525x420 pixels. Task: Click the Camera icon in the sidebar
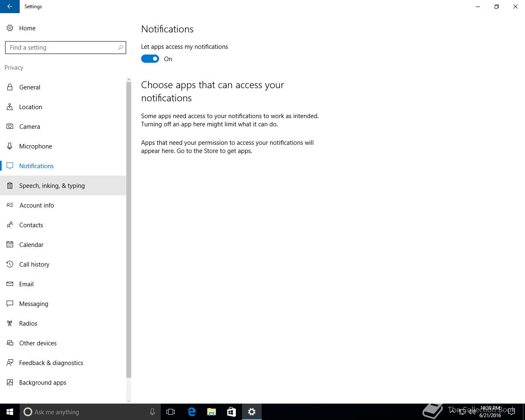pyautogui.click(x=10, y=126)
